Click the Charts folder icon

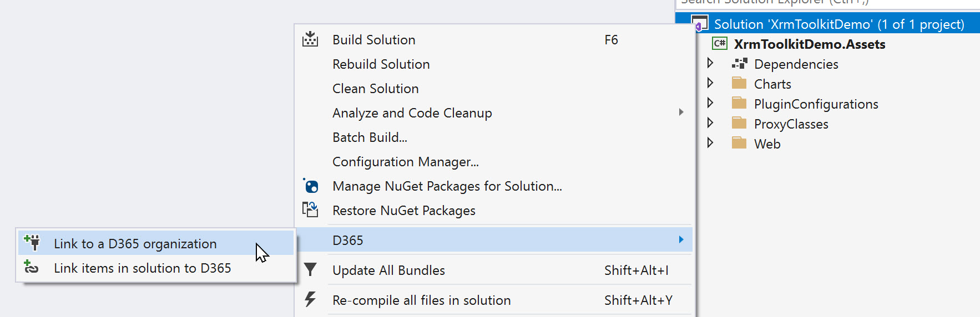pos(739,84)
